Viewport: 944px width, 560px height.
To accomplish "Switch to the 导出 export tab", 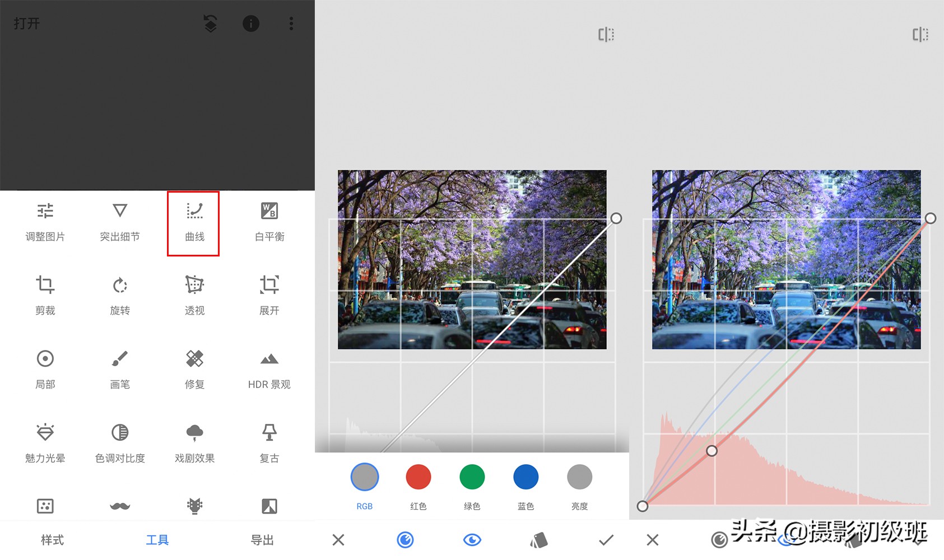I will [262, 540].
